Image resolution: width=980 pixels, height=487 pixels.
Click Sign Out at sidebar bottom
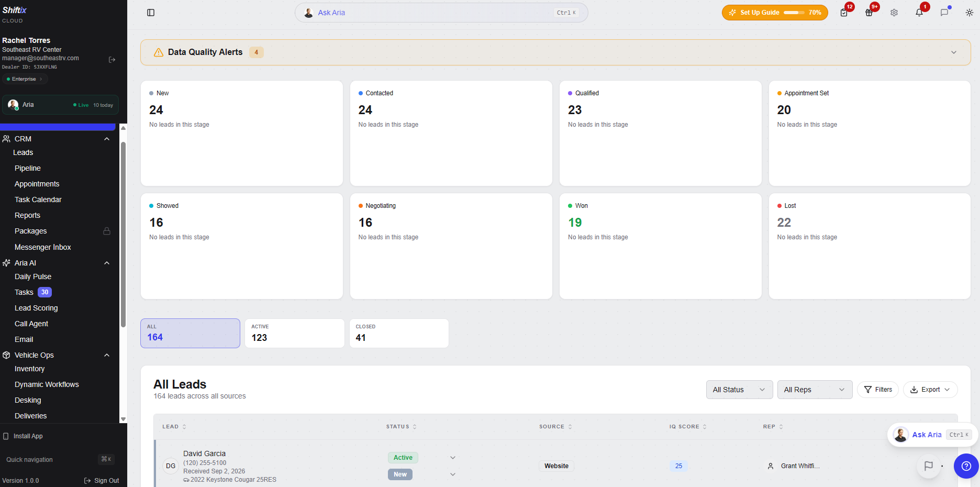(102, 481)
